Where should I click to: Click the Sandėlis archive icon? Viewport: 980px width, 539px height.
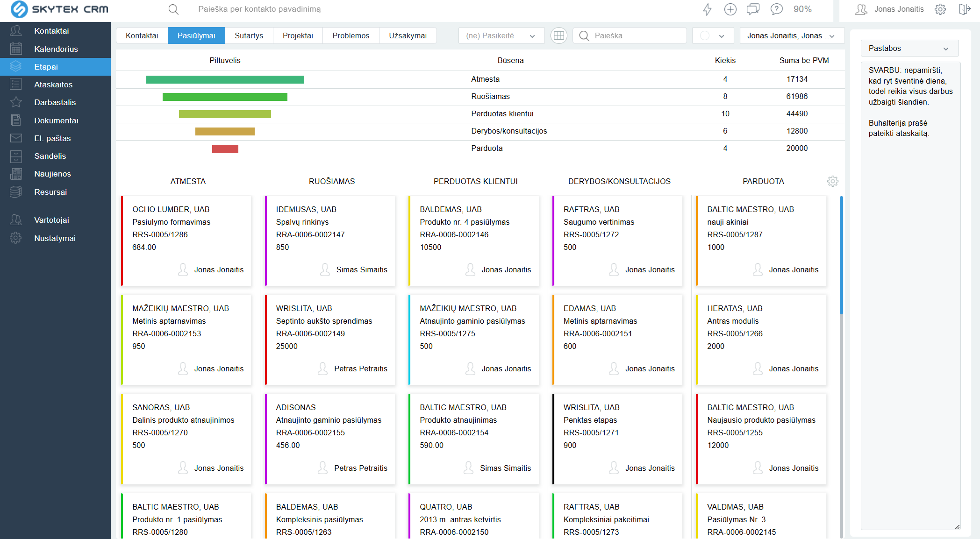coord(16,156)
